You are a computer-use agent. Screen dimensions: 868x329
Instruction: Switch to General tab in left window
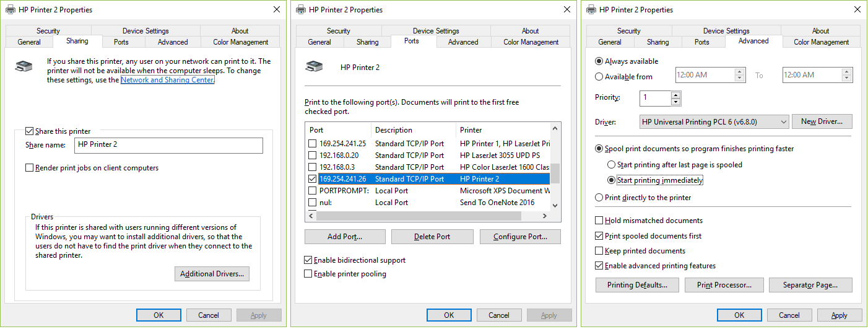coord(29,42)
